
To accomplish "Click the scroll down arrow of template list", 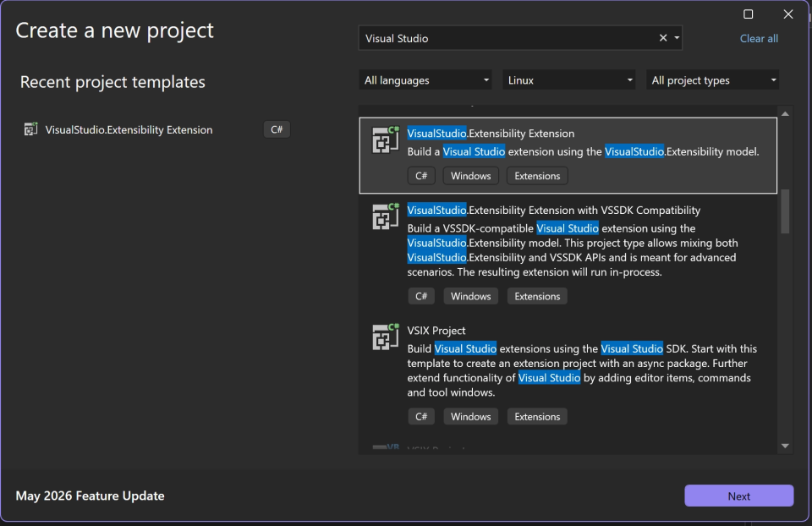I will 785,446.
